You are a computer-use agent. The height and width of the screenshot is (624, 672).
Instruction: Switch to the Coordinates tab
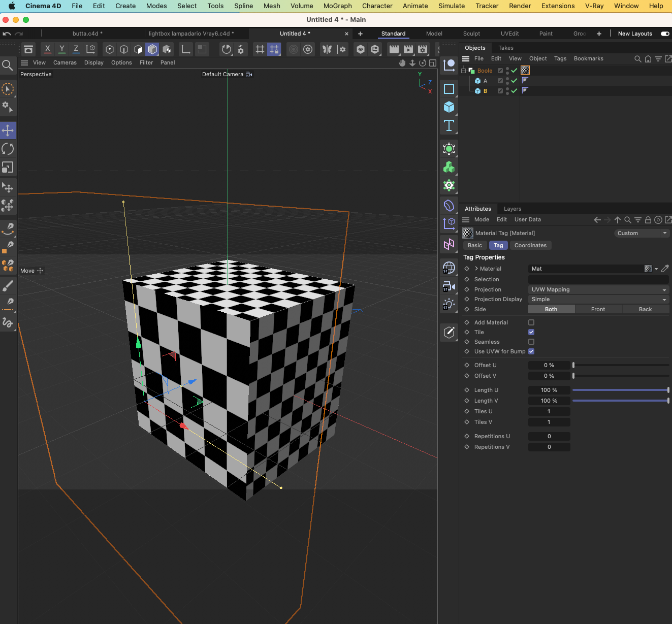click(x=530, y=245)
